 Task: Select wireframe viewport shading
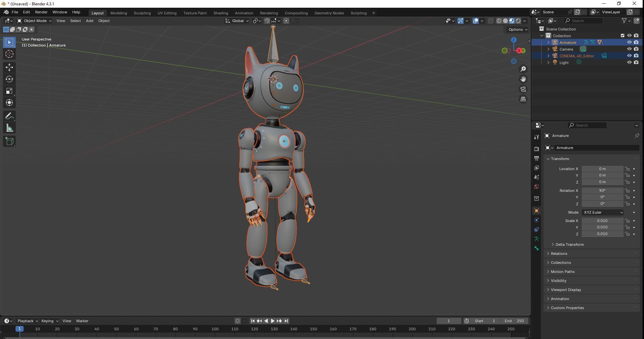(x=499, y=21)
